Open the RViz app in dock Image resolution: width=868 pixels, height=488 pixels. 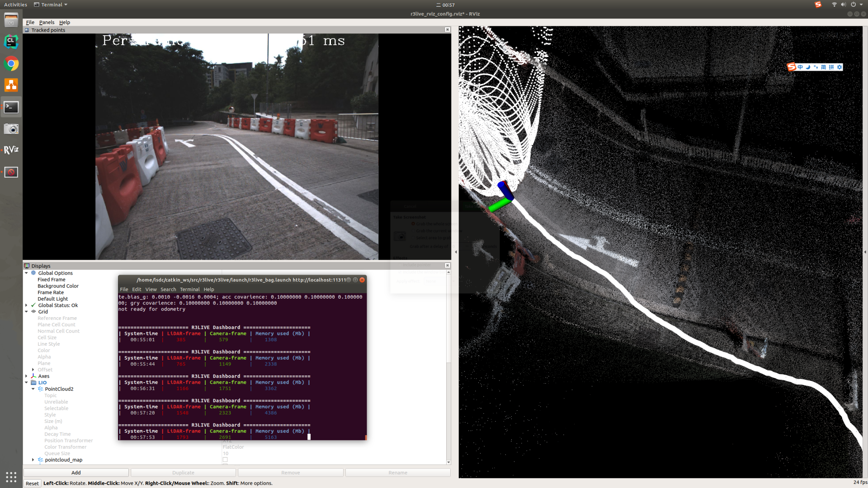tap(11, 150)
